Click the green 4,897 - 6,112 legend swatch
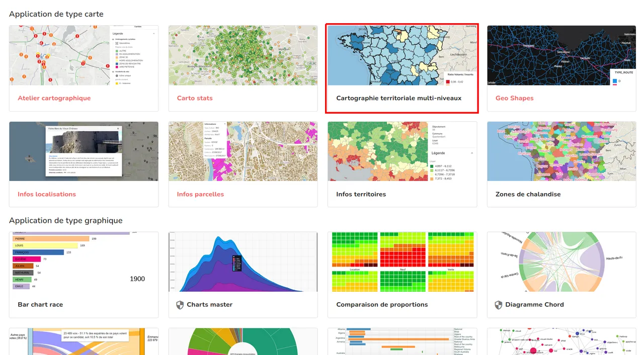The height and width of the screenshot is (355, 644). click(x=432, y=165)
